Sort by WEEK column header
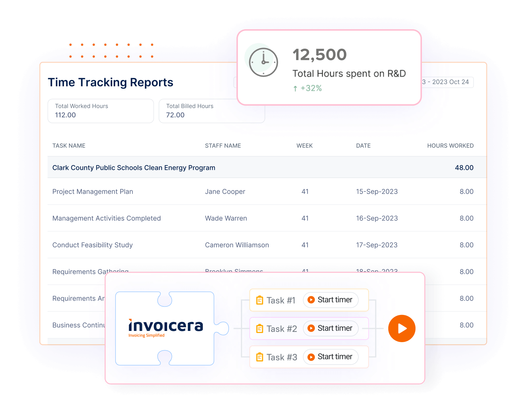 coord(304,146)
